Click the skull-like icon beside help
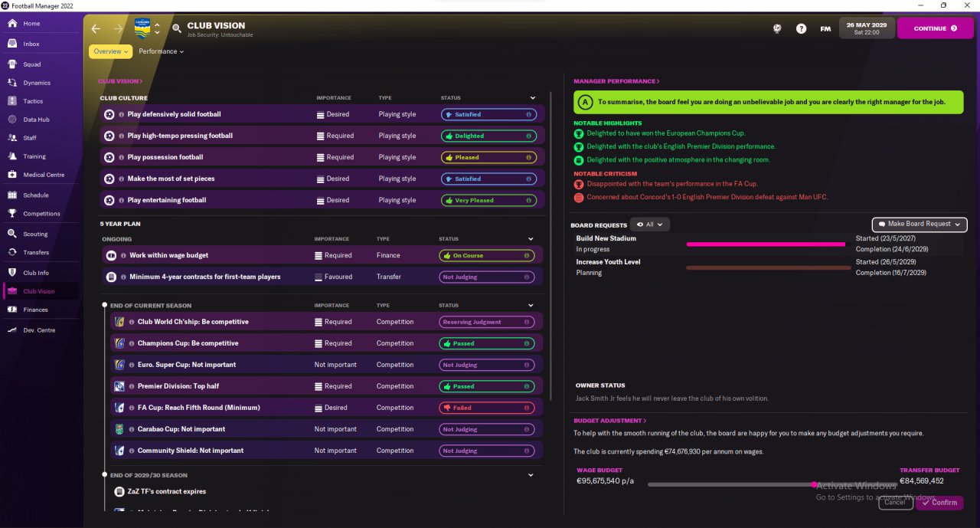The width and height of the screenshot is (980, 528). (x=777, y=28)
